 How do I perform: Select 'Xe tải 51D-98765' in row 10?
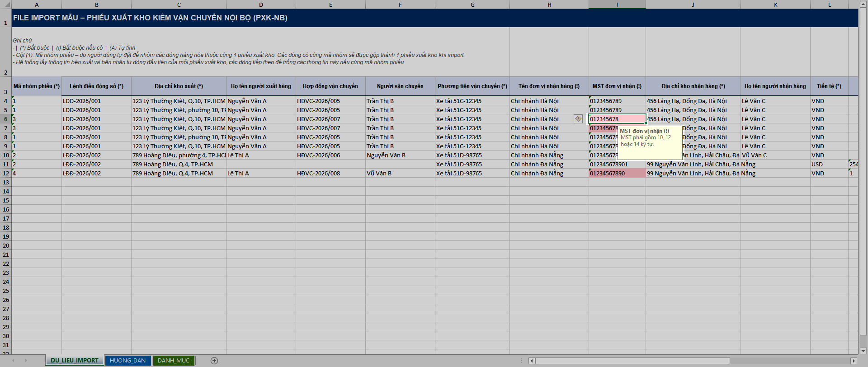pyautogui.click(x=472, y=155)
